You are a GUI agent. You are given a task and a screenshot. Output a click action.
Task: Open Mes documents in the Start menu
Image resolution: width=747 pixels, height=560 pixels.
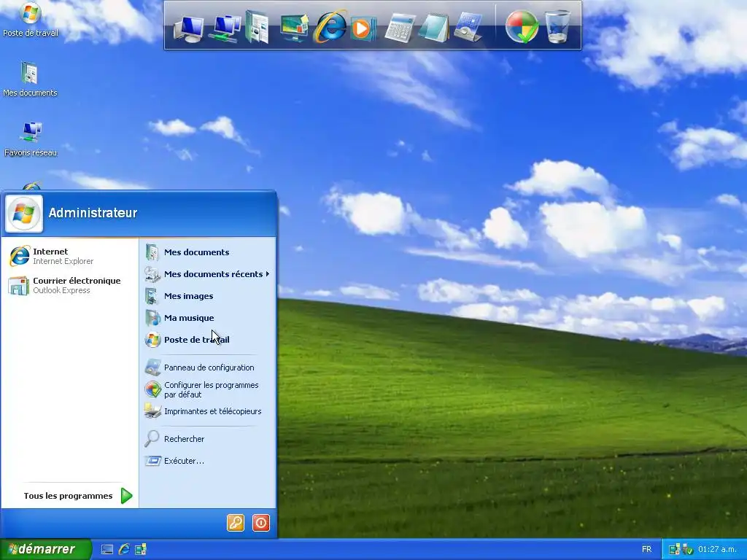(208, 252)
